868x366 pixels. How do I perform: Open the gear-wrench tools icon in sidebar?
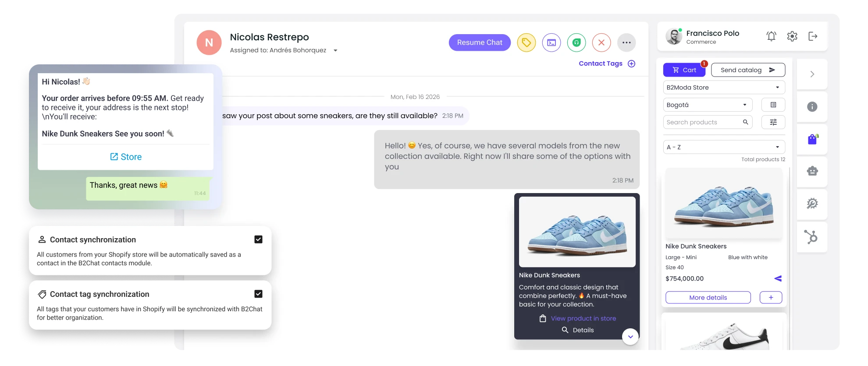click(812, 204)
